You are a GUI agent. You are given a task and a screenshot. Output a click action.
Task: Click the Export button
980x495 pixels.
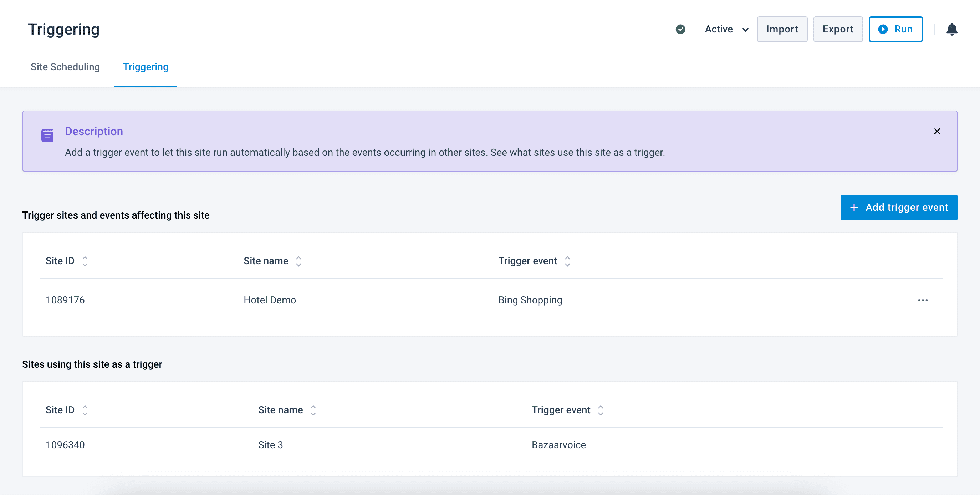pyautogui.click(x=838, y=29)
